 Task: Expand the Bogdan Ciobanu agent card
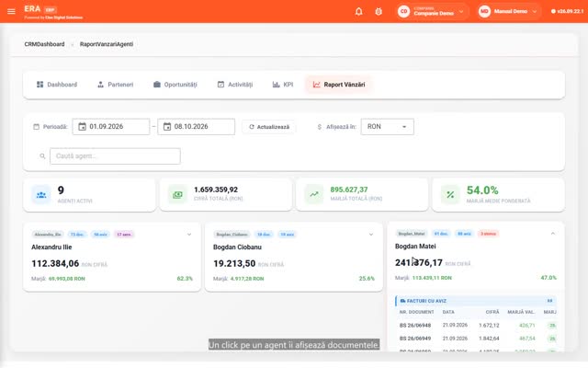371,235
